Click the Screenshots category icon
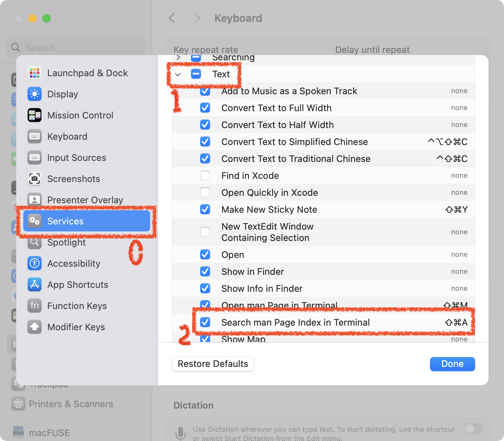The height and width of the screenshot is (441, 504). [x=35, y=179]
